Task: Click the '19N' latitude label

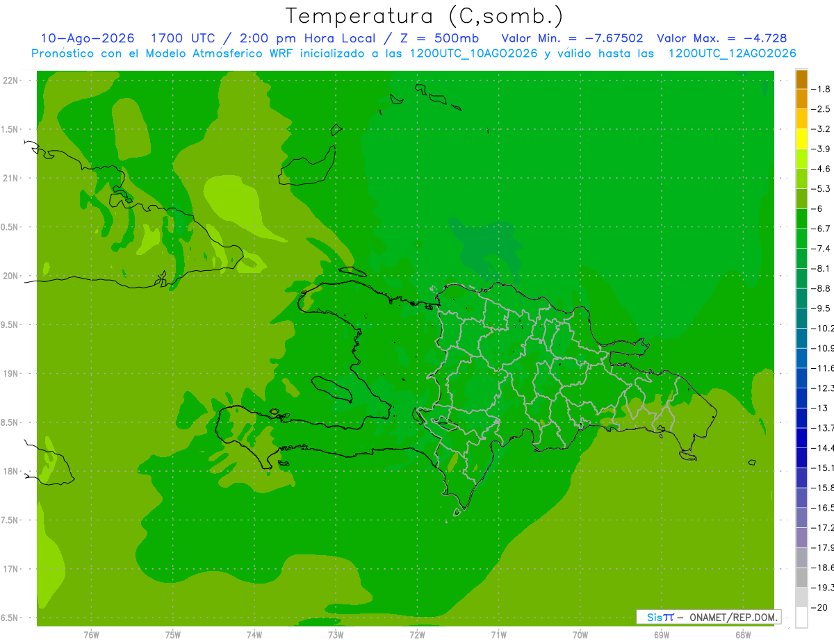Action: click(x=10, y=374)
